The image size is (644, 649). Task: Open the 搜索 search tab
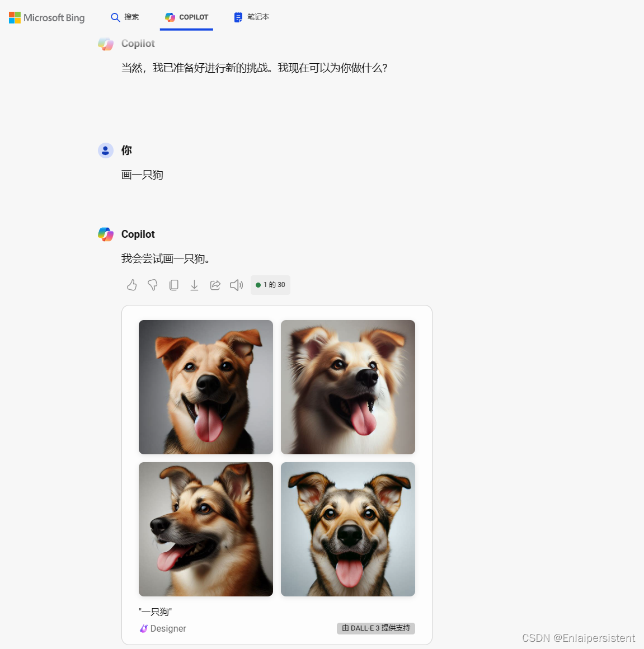coord(125,17)
